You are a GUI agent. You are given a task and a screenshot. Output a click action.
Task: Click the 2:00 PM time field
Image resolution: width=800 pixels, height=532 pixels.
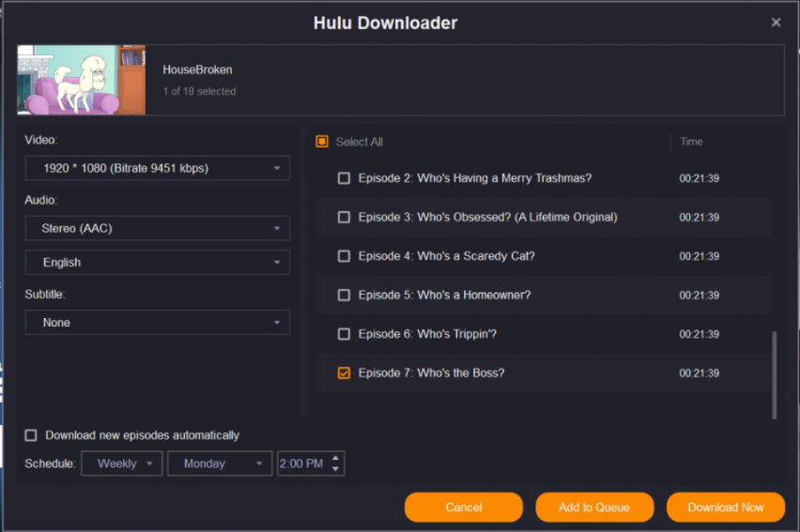(303, 464)
